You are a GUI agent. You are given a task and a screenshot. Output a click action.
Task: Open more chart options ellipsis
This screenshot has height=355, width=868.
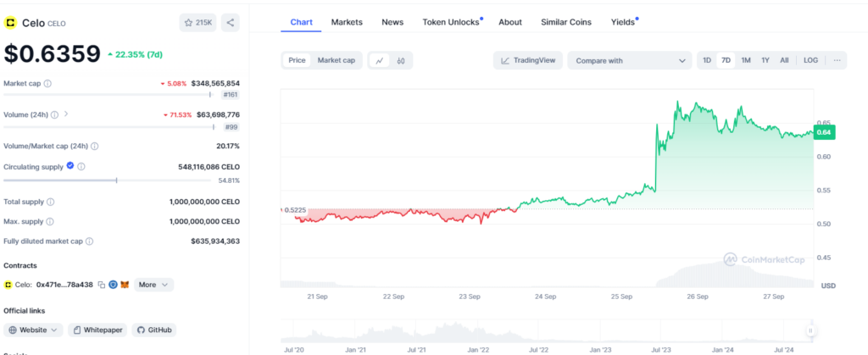point(837,60)
